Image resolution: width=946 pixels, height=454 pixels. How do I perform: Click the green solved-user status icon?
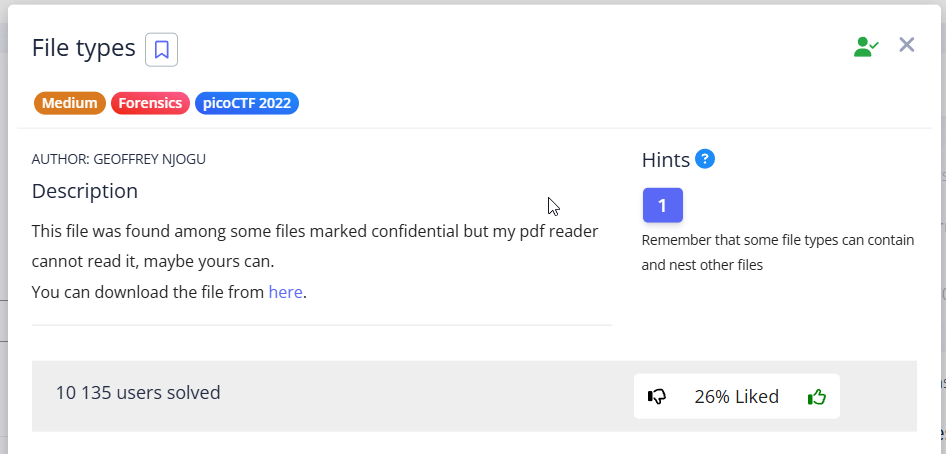(x=865, y=46)
